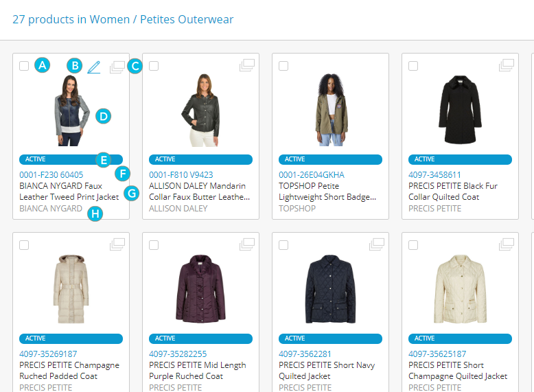Open gallery icon on Short Navy Quilted Jacket
This screenshot has height=392, width=534.
tap(376, 244)
